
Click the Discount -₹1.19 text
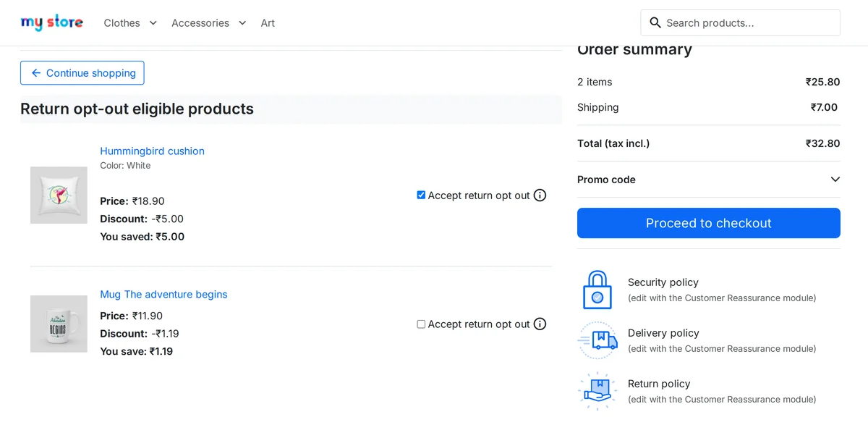coord(140,334)
